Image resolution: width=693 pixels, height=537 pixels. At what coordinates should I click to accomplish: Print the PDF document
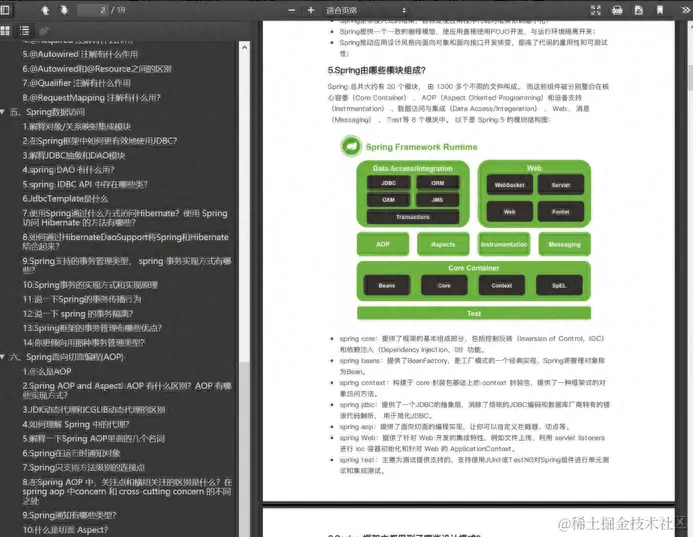click(x=617, y=10)
